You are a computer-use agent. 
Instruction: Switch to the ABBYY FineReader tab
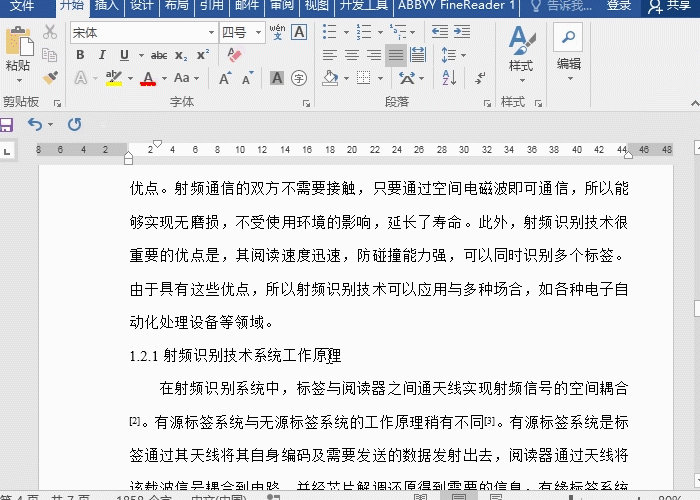(x=456, y=5)
